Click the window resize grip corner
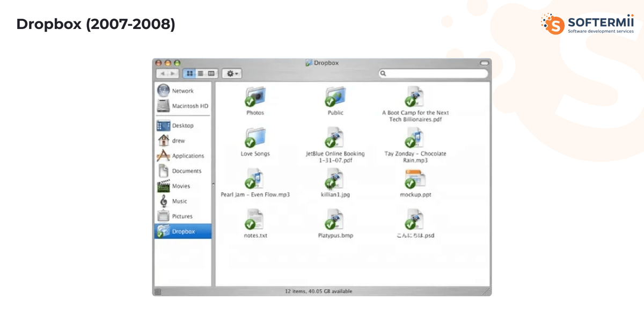 [487, 291]
